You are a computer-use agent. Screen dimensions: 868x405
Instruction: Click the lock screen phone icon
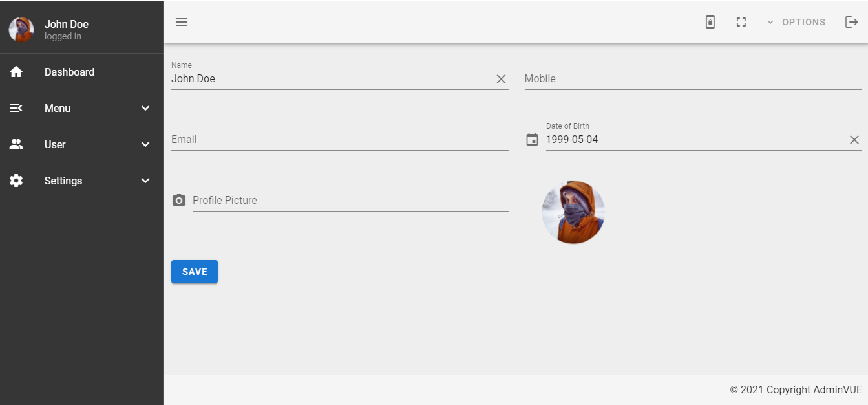(710, 22)
